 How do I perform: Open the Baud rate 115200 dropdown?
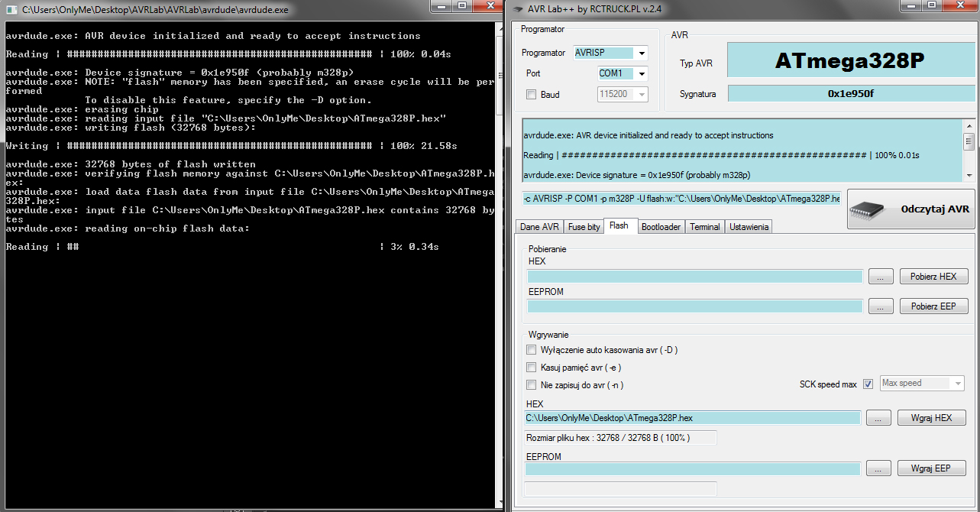point(623,95)
